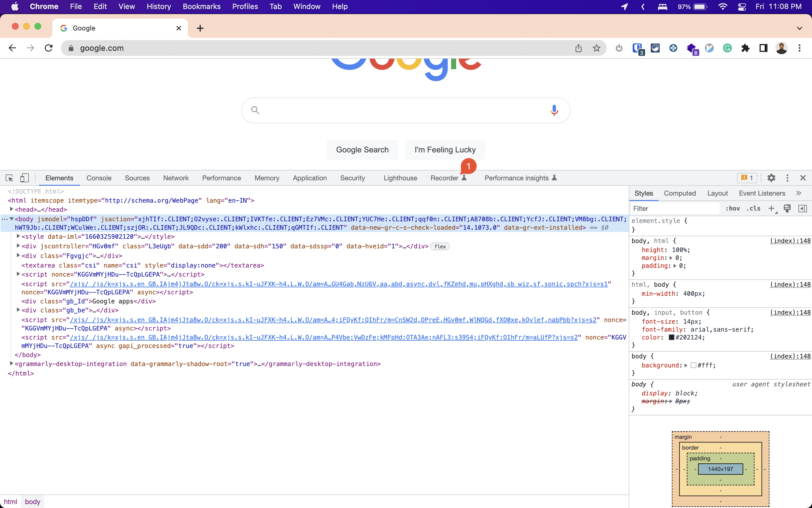Toggle :hov element state
This screenshot has height=508, width=812.
pyautogui.click(x=732, y=208)
